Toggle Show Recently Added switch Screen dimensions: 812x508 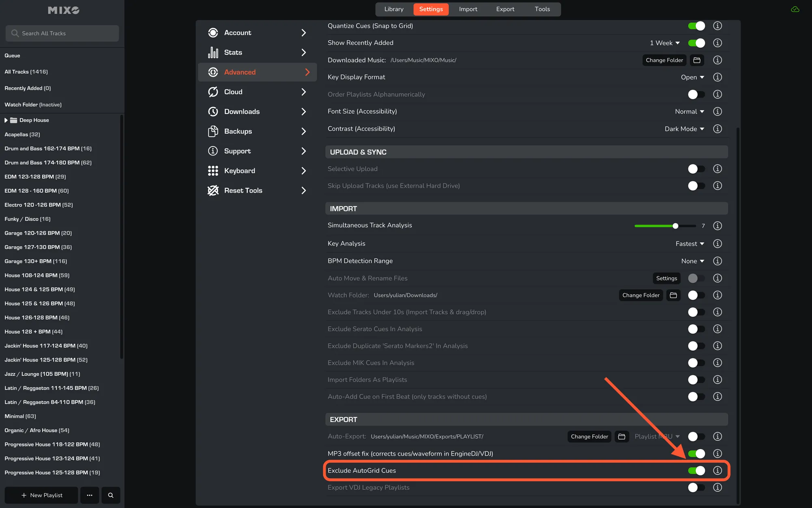point(696,43)
